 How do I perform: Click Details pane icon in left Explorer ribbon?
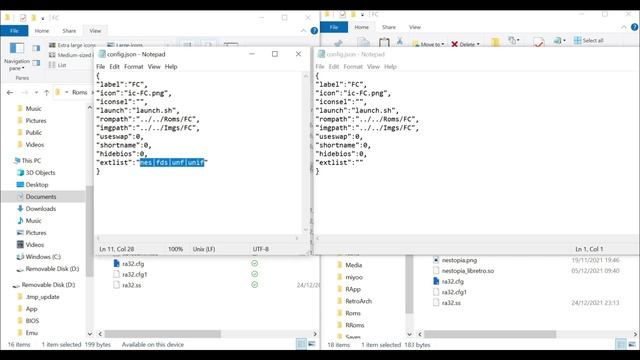pyautogui.click(x=36, y=62)
